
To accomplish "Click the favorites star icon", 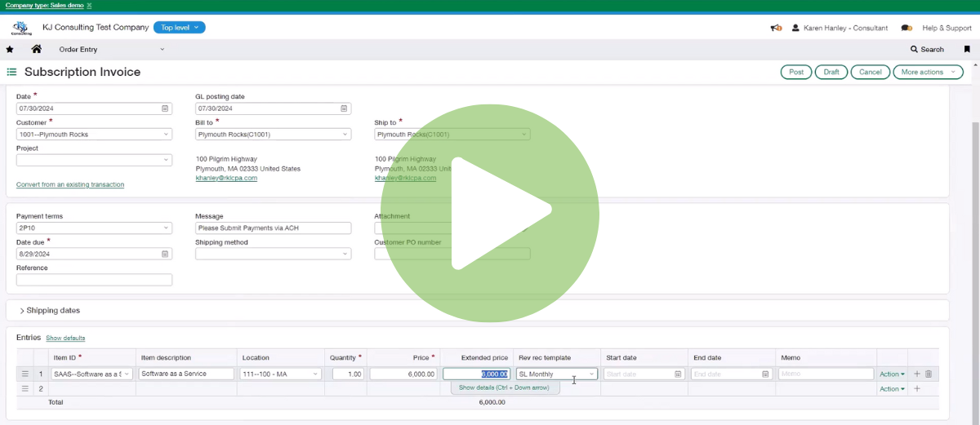I will [10, 50].
